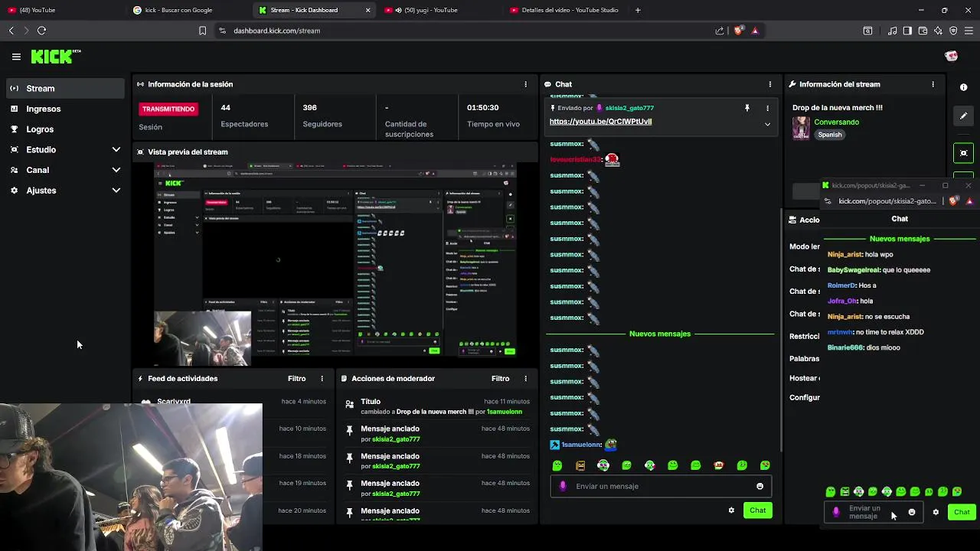Image resolution: width=980 pixels, height=551 pixels.
Task: Click in the dashboard chat message field
Action: pos(659,486)
